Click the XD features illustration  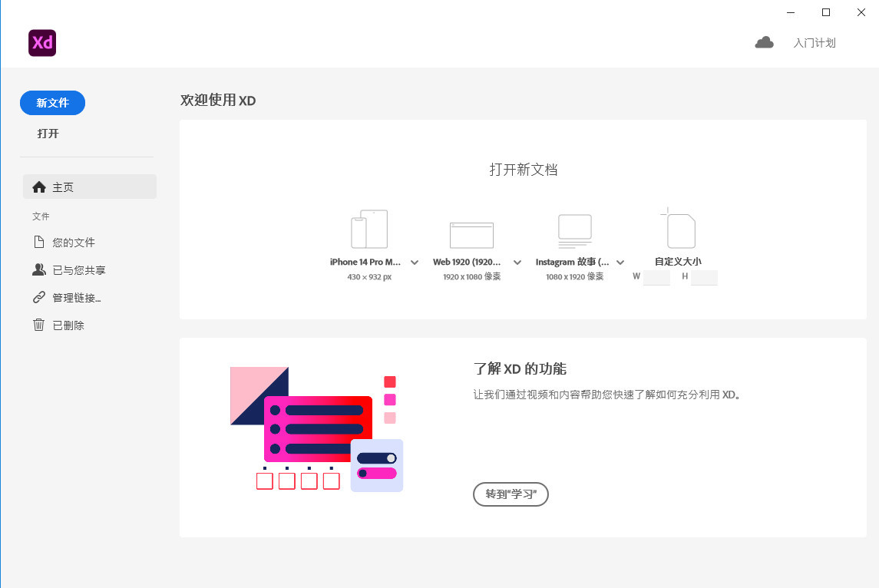[x=317, y=429]
